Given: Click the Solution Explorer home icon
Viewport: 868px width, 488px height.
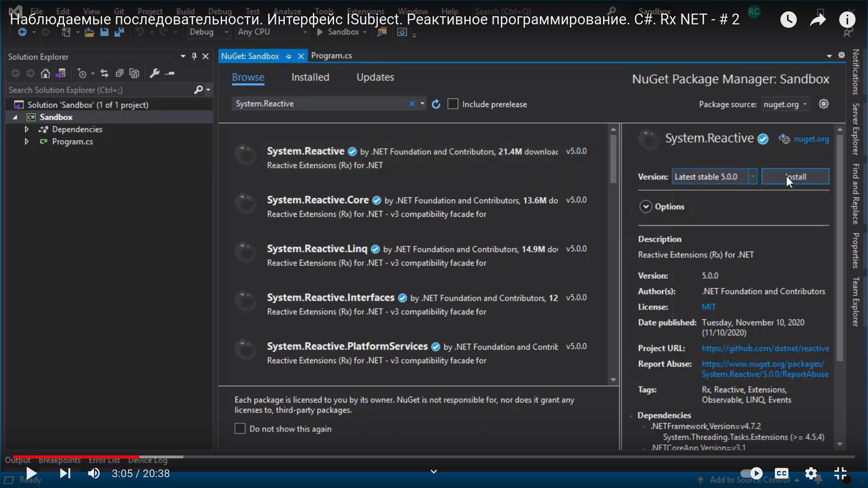Looking at the screenshot, I should point(45,73).
